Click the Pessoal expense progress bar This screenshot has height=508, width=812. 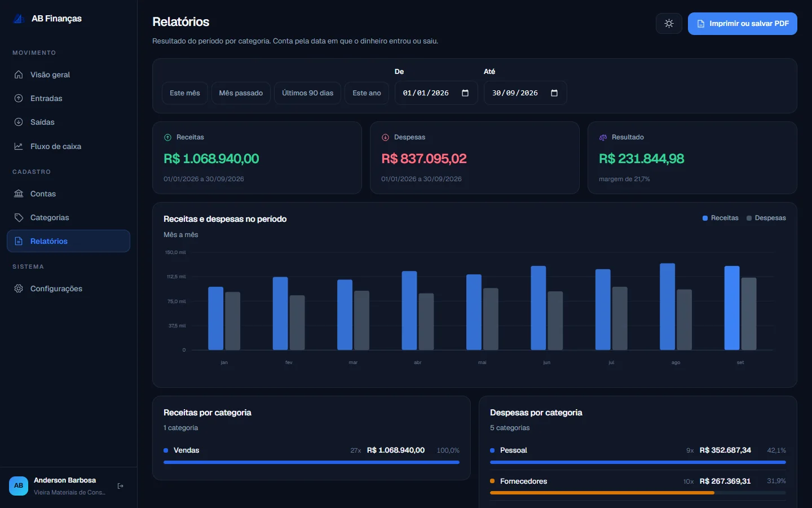point(638,462)
